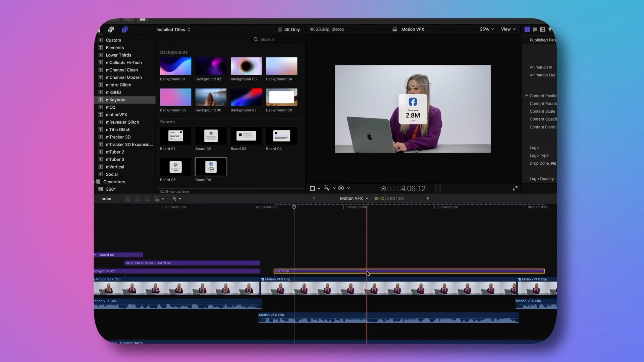This screenshot has height=362, width=644.
Task: Select the mTuber 3 titles category
Action: pos(115,159)
